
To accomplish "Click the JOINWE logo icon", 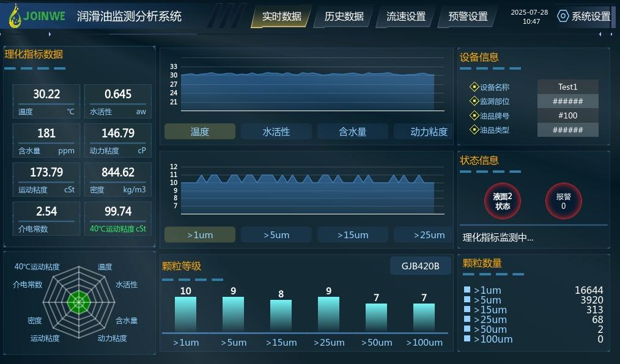I will coord(15,16).
